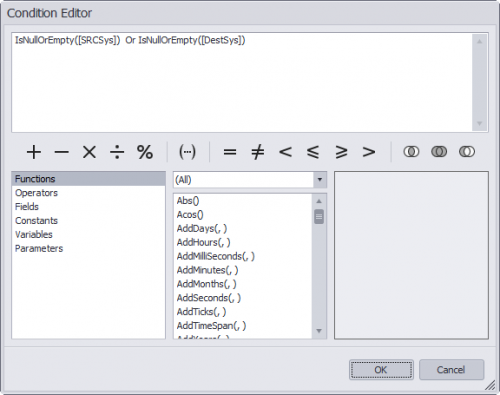Select the AddDays(, ) function
Viewport: 500px width, 395px height.
point(243,229)
